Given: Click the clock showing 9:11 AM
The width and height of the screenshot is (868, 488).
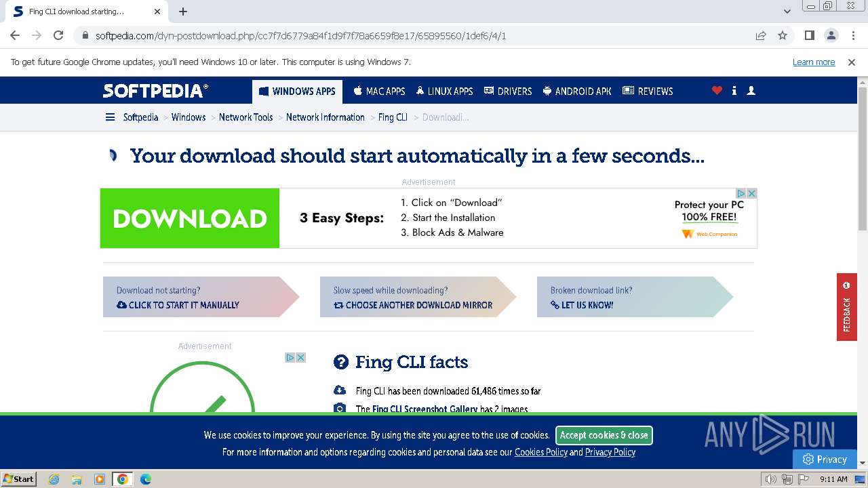Looking at the screenshot, I should (833, 479).
